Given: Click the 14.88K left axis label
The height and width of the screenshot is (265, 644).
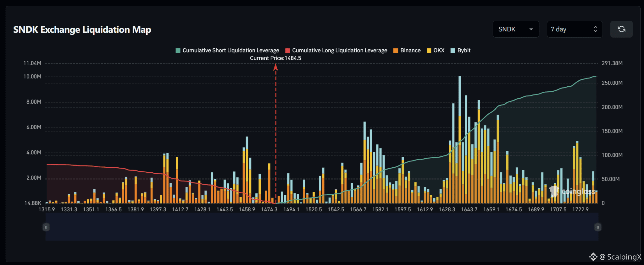Looking at the screenshot, I should click(33, 203).
